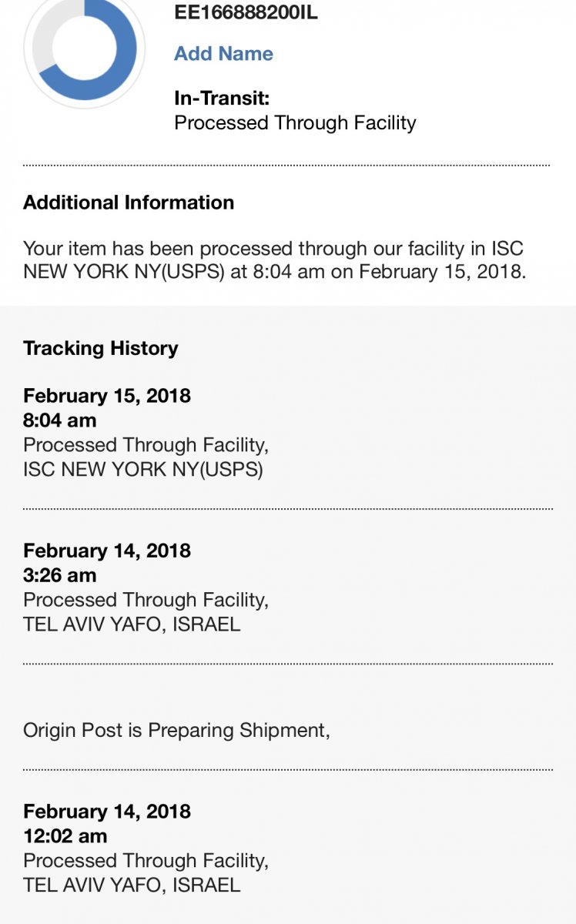Click February 14, 2018 date above 12:02 am
The width and height of the screenshot is (576, 924).
pos(107,812)
